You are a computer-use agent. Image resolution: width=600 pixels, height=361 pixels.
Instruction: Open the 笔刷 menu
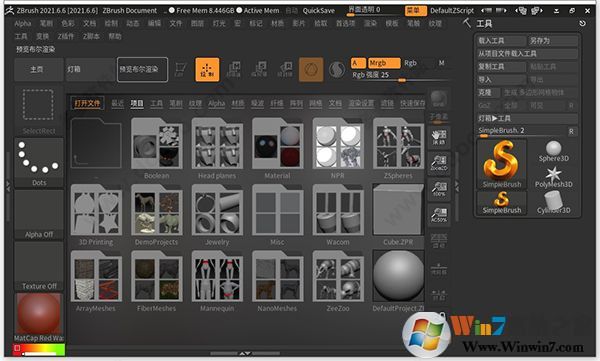pos(46,24)
